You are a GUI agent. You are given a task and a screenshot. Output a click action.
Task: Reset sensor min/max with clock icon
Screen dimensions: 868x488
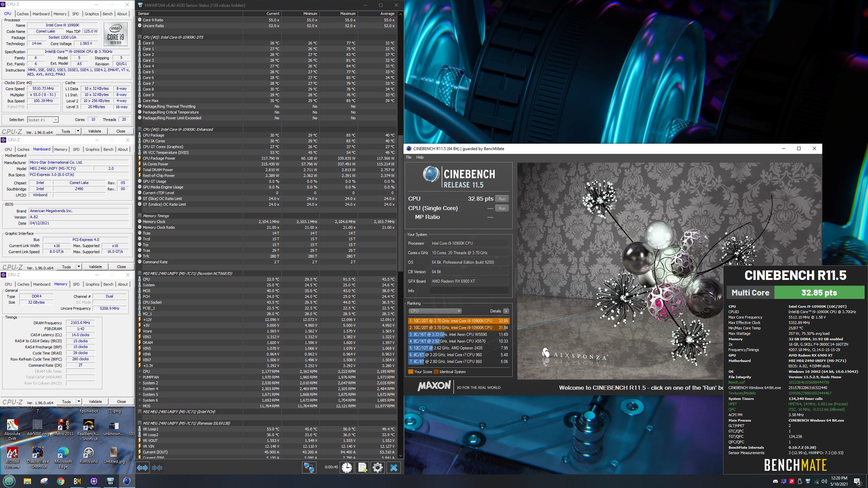point(347,468)
